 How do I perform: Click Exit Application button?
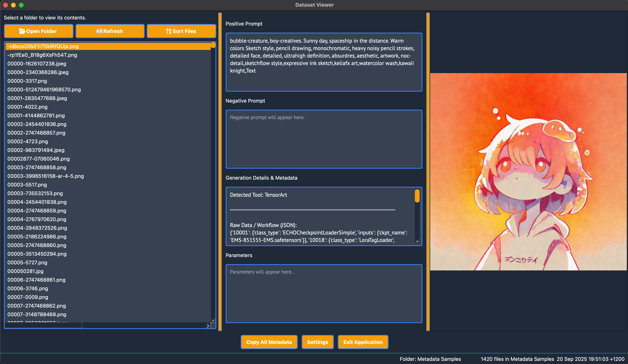(x=363, y=342)
